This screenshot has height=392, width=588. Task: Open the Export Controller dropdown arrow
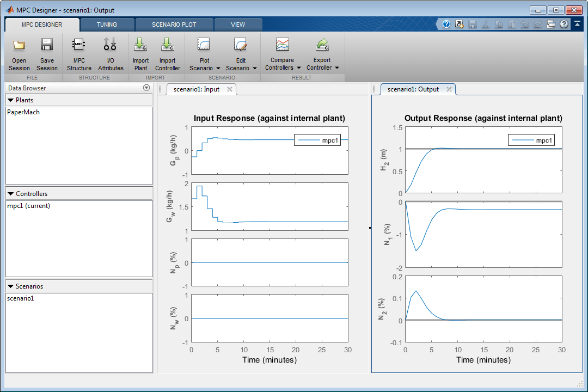point(337,68)
